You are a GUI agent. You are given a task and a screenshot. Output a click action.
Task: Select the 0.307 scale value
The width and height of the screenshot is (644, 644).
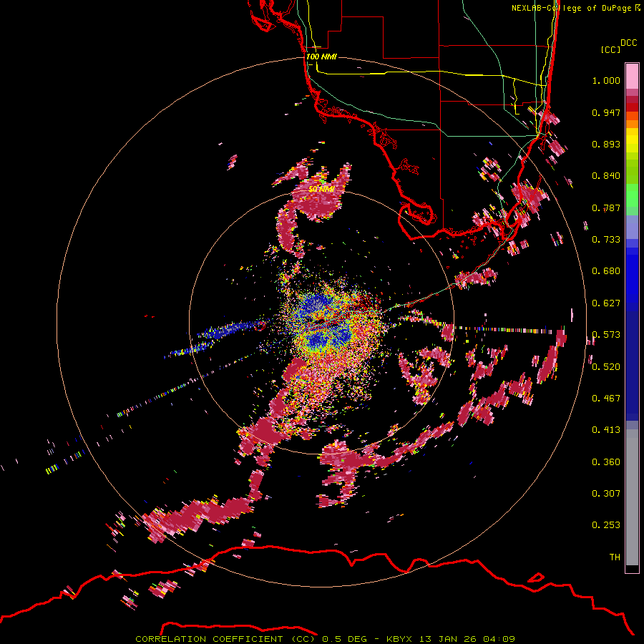pos(606,494)
